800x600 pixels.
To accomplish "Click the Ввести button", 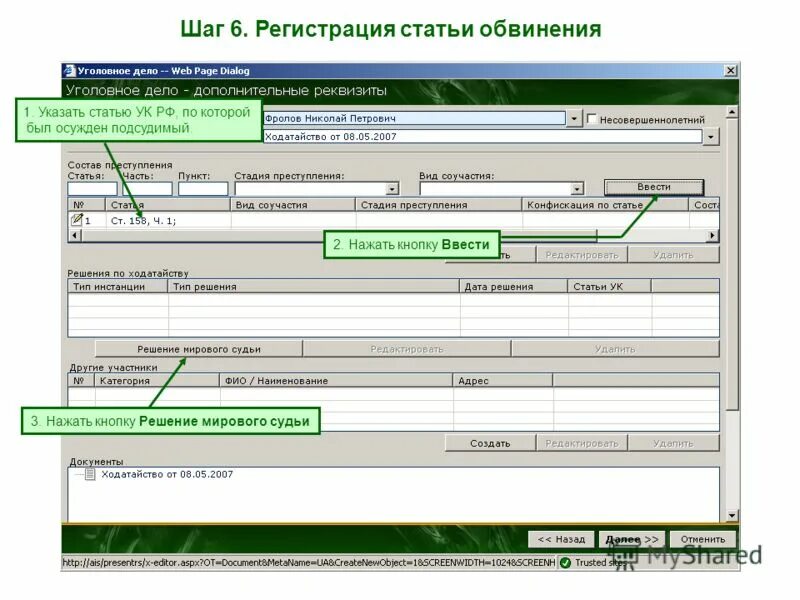I will coord(652,187).
